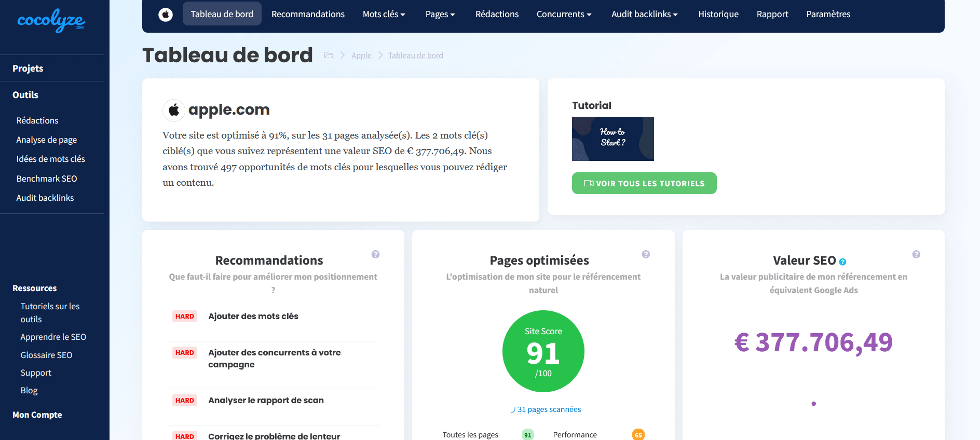Click score badge 91 for Toutes les pages
Image resolution: width=980 pixels, height=440 pixels.
tap(527, 435)
